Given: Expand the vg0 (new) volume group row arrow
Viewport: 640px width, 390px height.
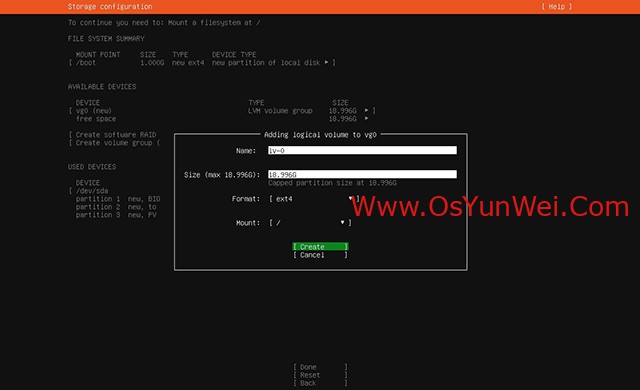Looking at the screenshot, I should click(x=366, y=111).
